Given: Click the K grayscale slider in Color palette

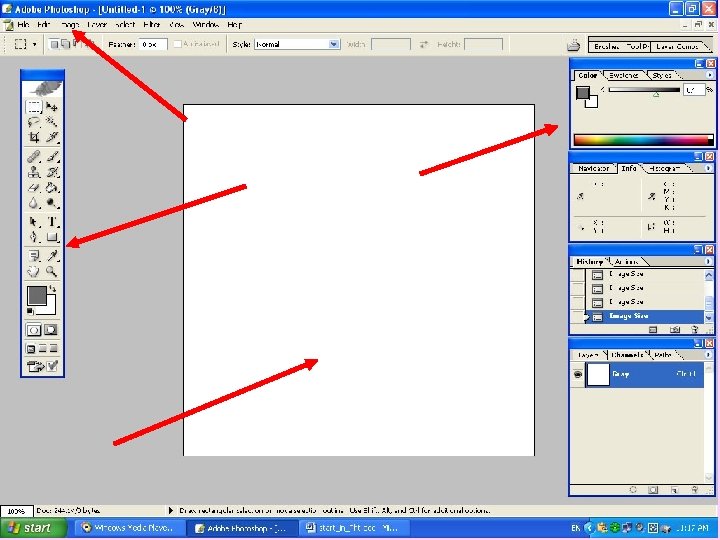Looking at the screenshot, I should tap(644, 90).
